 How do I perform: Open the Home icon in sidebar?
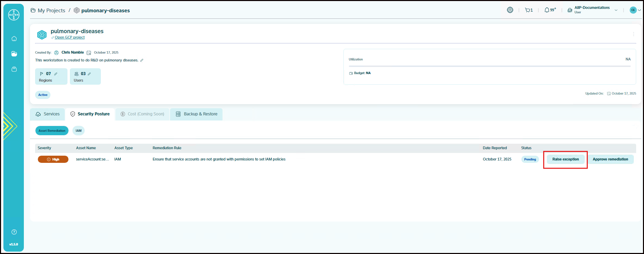14,39
